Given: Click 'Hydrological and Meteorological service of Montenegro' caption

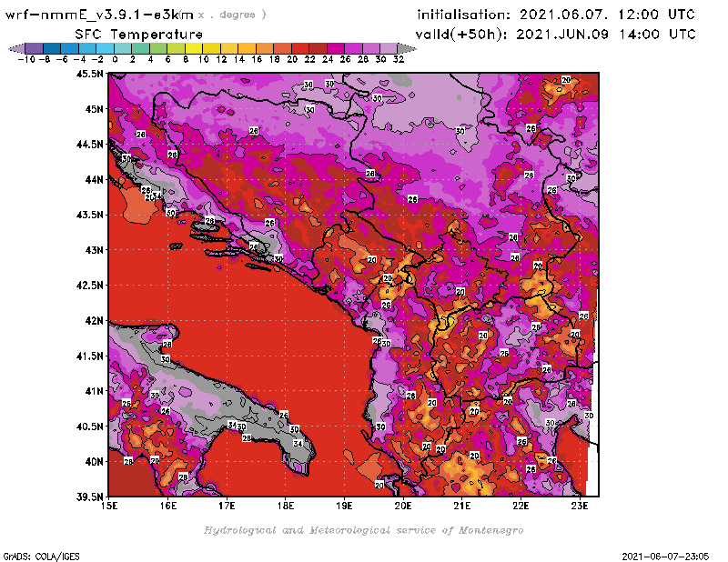Looking at the screenshot, I should click(x=363, y=529).
